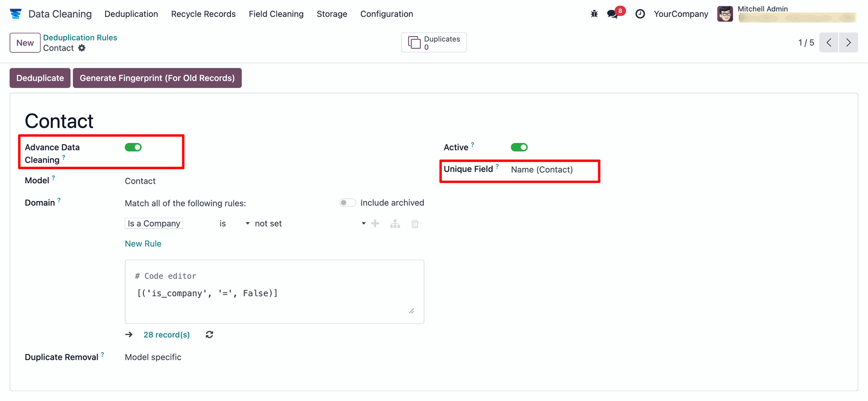The image size is (868, 401).
Task: Turn off the Active toggle
Action: (519, 147)
